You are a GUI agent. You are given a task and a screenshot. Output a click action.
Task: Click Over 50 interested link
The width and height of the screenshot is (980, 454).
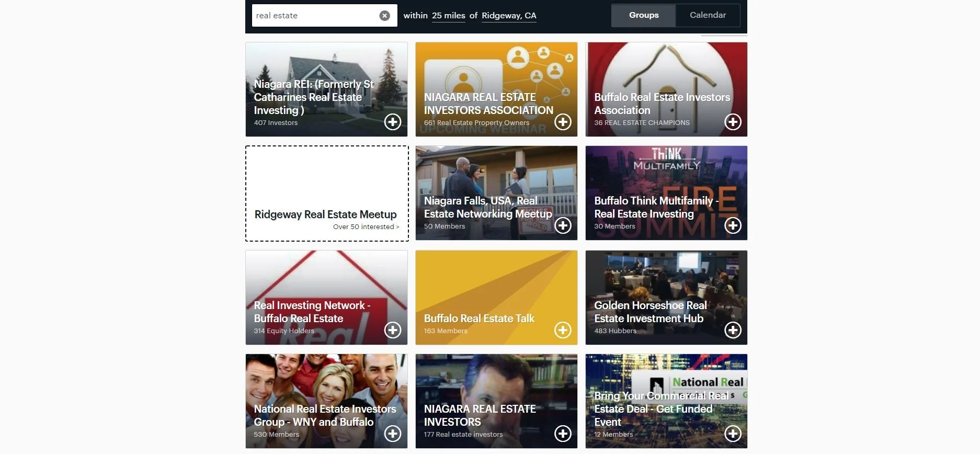tap(366, 227)
